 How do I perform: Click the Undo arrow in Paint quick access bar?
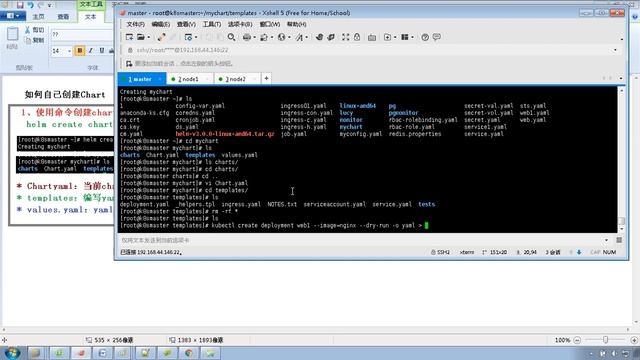(x=30, y=5)
